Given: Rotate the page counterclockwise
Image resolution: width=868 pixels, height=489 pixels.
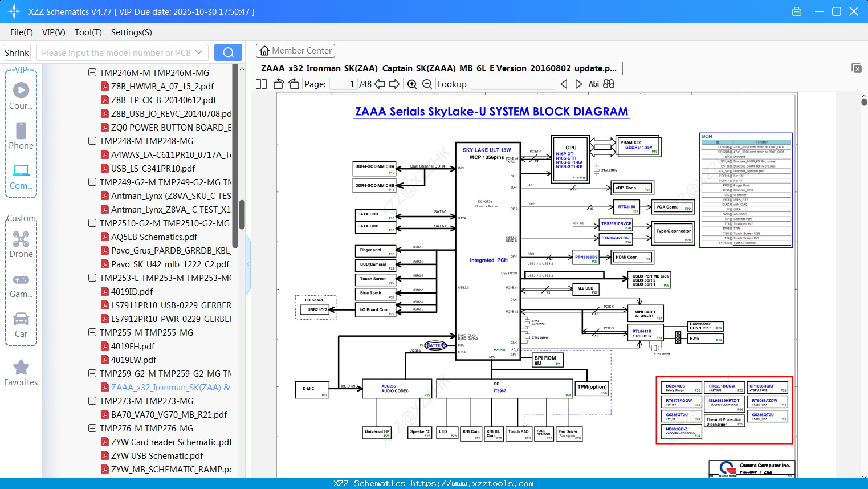Looking at the screenshot, I should 279,84.
